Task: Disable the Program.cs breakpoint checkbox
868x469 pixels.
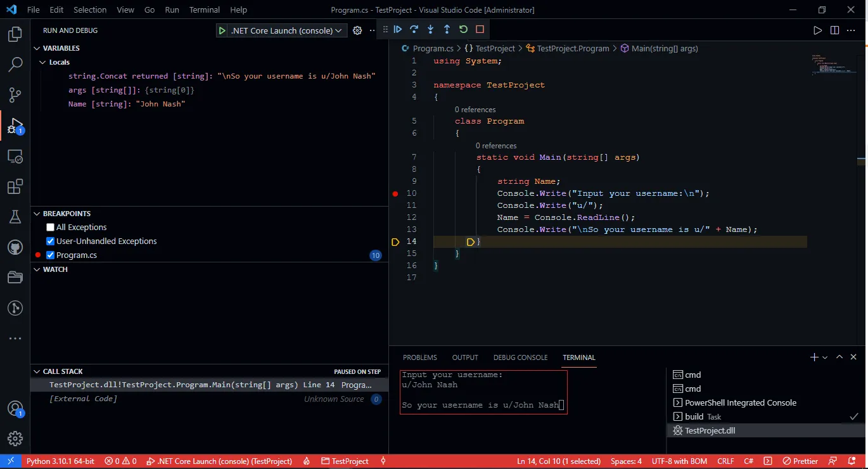Action: 51,255
